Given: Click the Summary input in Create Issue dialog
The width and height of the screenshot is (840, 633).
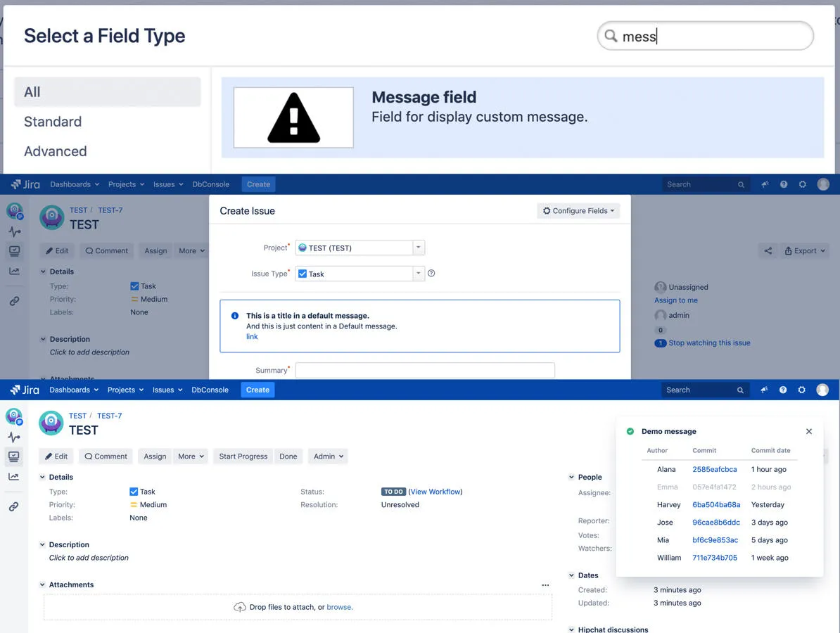Looking at the screenshot, I should (425, 370).
